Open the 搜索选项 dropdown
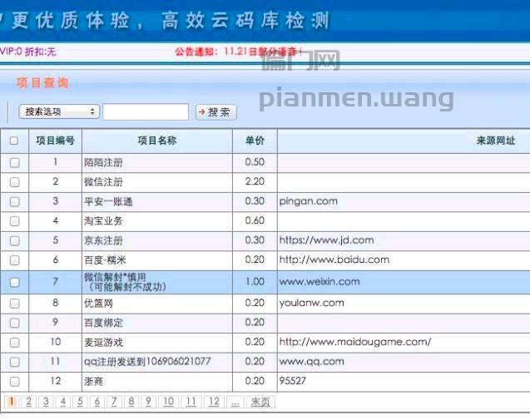 point(59,111)
